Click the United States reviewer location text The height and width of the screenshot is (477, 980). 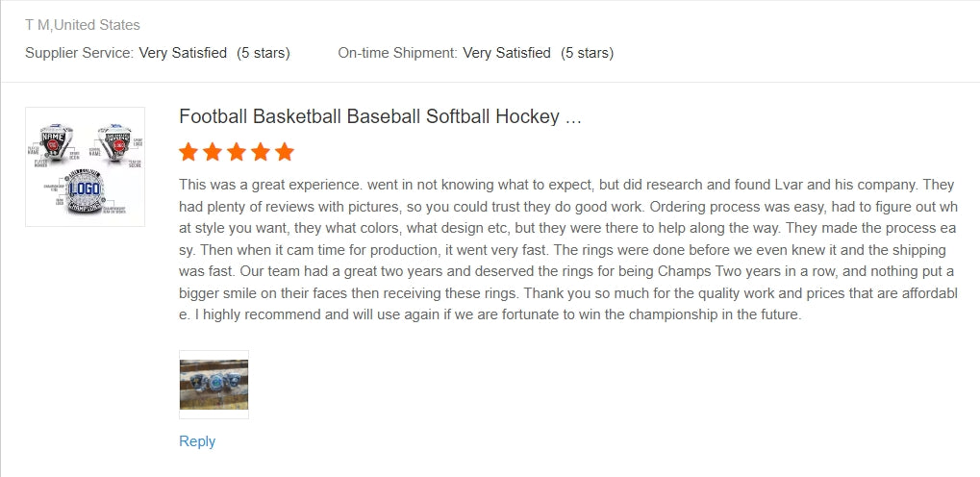click(x=97, y=25)
